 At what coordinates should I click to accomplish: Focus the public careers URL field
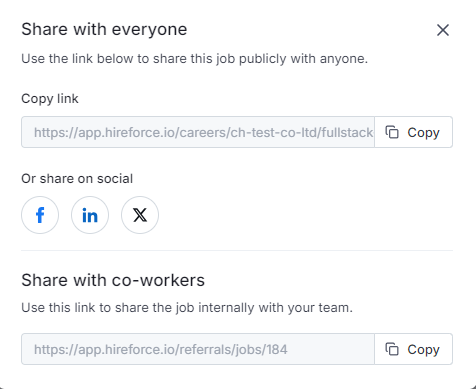pos(198,132)
